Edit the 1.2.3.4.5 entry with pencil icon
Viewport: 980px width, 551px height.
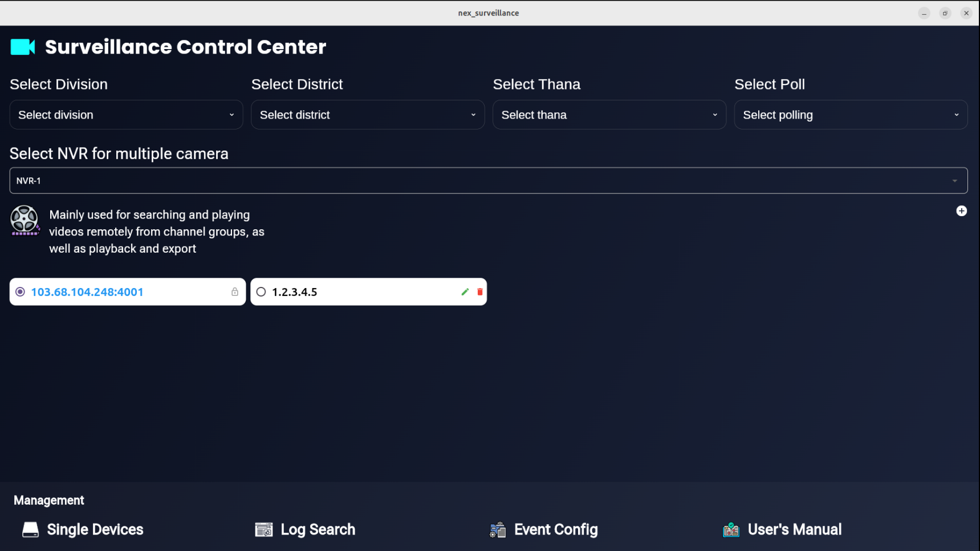point(465,292)
